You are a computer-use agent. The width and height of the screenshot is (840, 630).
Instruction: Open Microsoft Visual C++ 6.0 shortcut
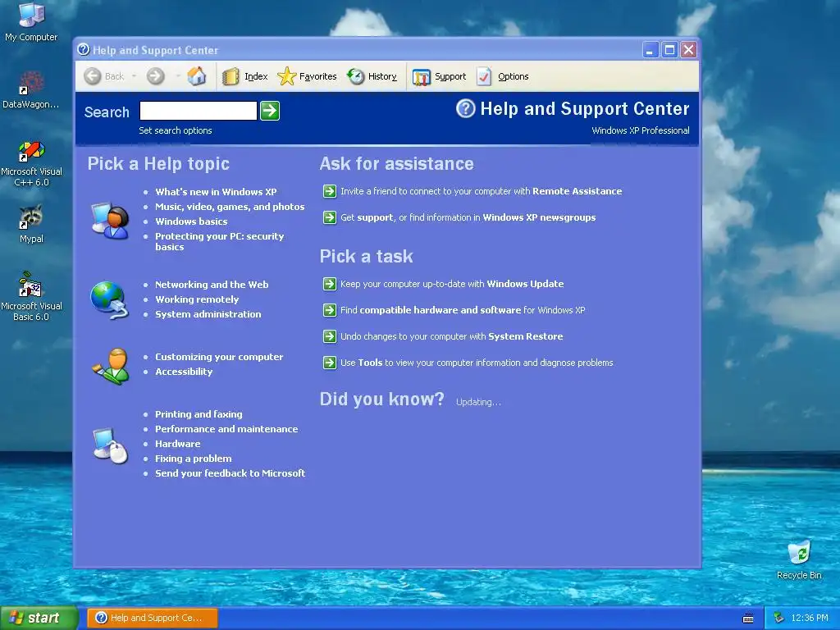31,163
